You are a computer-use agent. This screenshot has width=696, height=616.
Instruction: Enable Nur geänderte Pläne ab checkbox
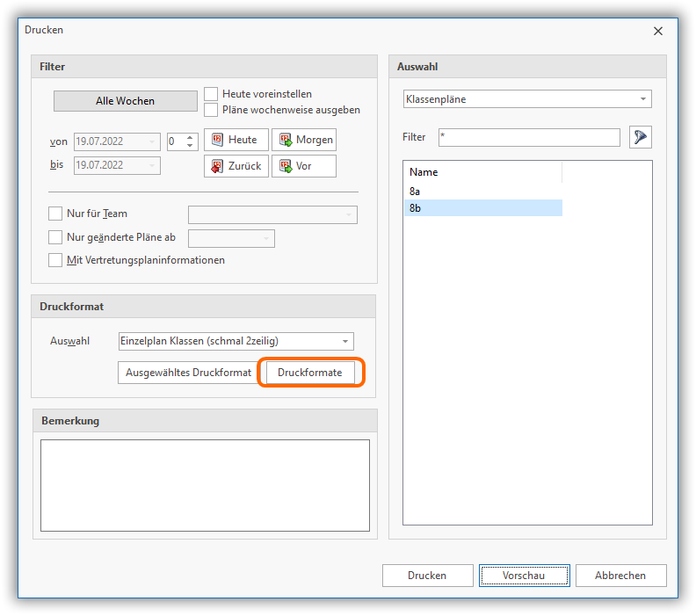56,237
